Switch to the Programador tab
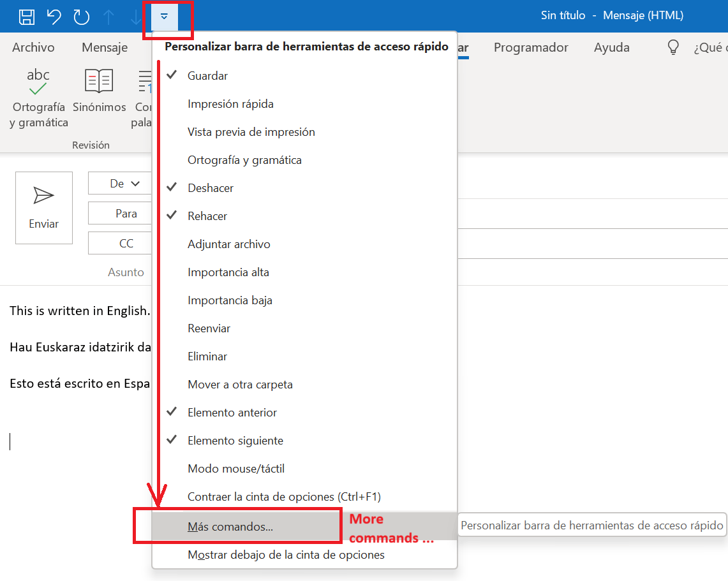Viewport: 728px width, 581px height. [x=531, y=47]
